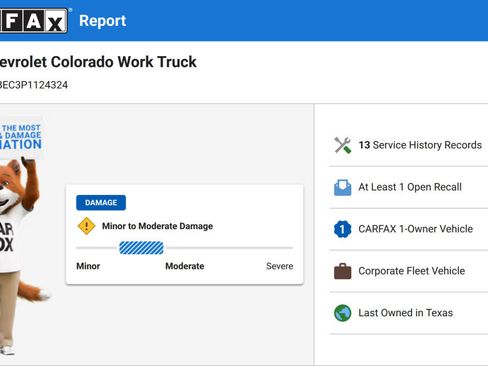488x366 pixels.
Task: Click the yellow warning diamond icon
Action: [x=86, y=226]
